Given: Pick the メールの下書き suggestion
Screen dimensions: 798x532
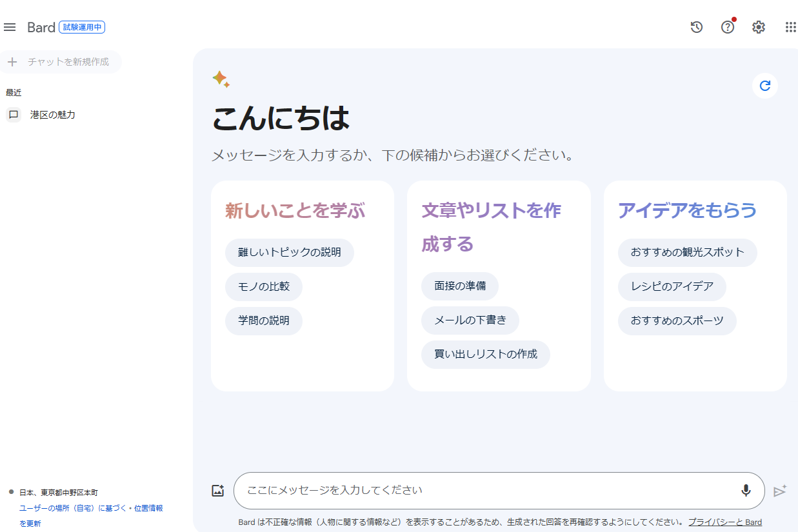Looking at the screenshot, I should pos(470,320).
